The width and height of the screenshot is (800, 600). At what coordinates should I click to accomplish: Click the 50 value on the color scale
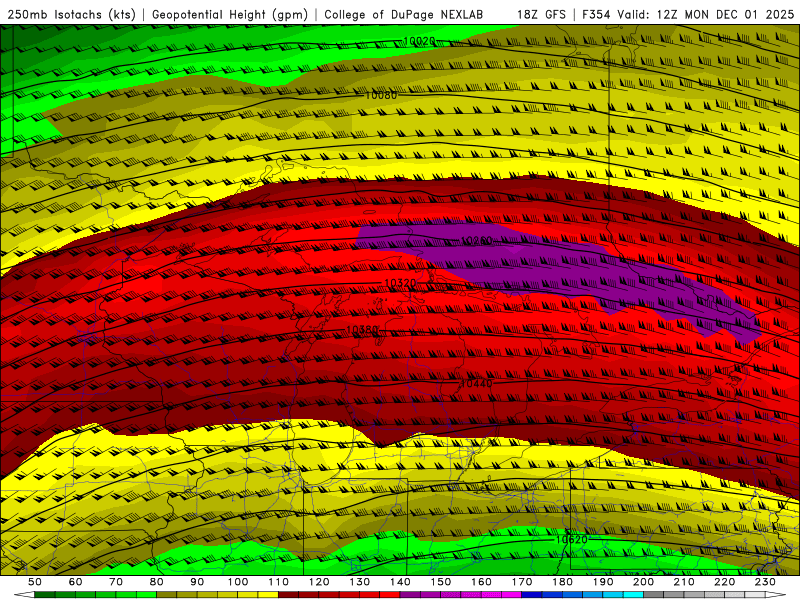click(x=35, y=582)
